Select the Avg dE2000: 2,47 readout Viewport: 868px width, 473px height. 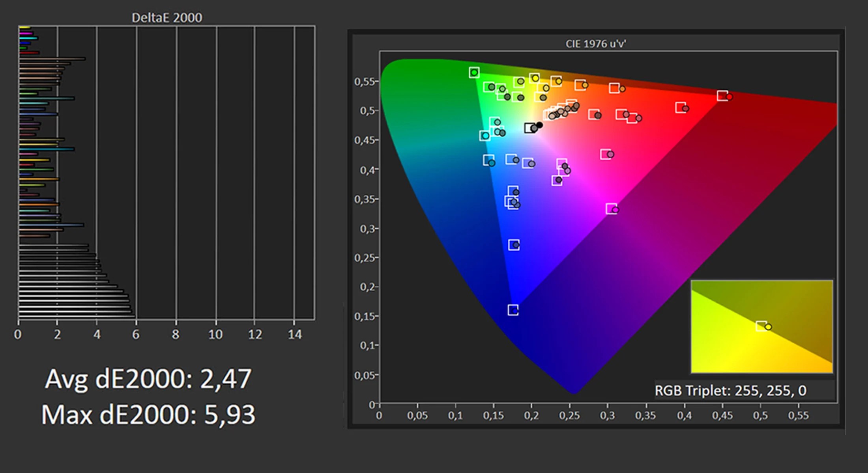click(148, 379)
